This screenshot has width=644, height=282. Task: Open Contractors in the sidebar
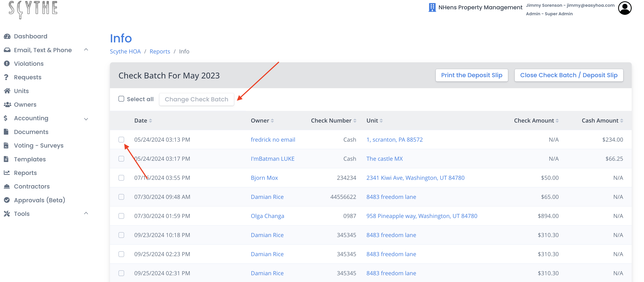point(32,186)
